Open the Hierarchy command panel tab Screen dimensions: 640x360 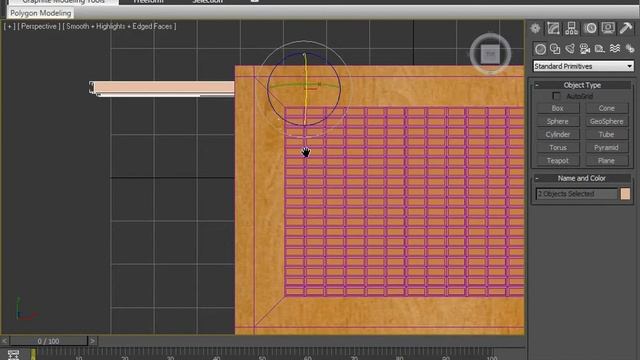coord(571,28)
